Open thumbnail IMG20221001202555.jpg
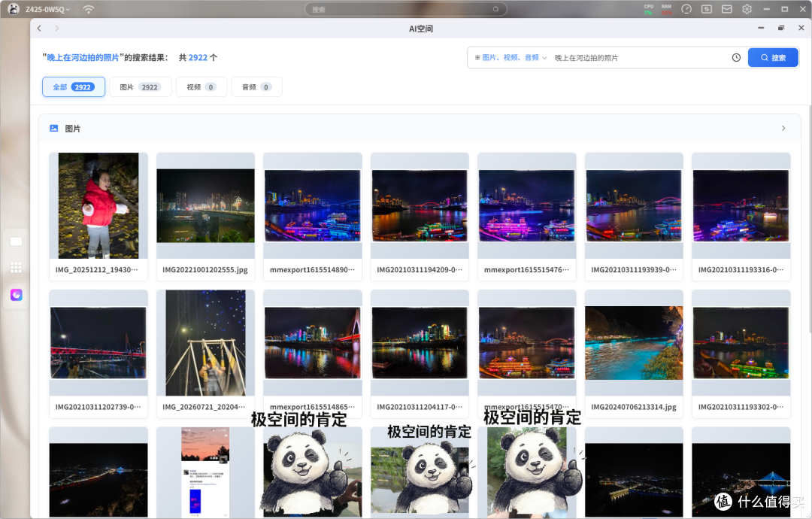 pos(205,205)
